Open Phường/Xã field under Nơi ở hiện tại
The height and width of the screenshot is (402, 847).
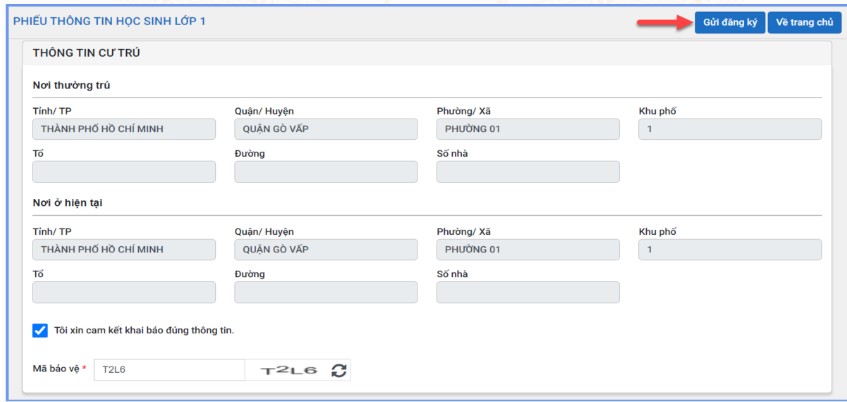pyautogui.click(x=528, y=249)
